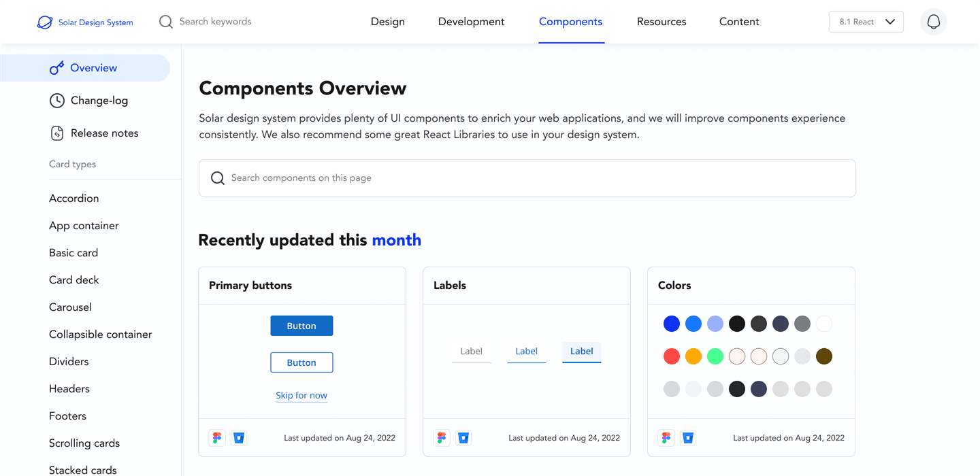Viewport: 980px width, 476px height.
Task: Open Bitbucket icon on Colors card
Action: pos(688,438)
